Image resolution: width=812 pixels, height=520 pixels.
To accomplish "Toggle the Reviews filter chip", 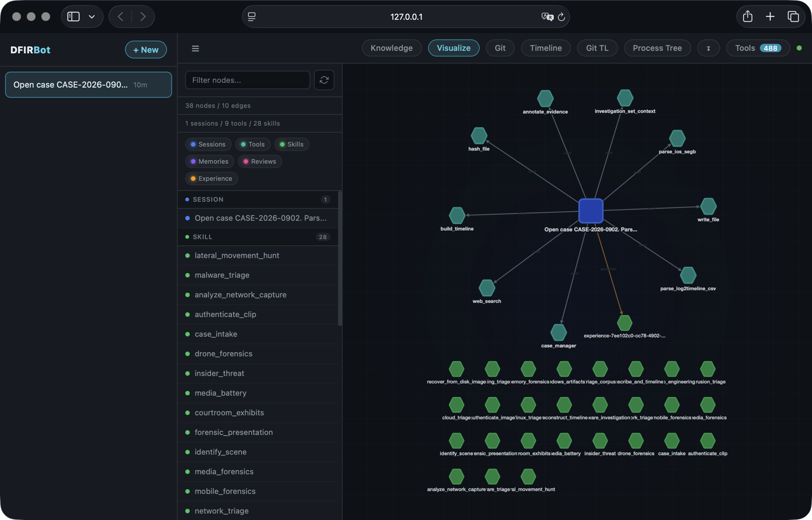I will (260, 162).
